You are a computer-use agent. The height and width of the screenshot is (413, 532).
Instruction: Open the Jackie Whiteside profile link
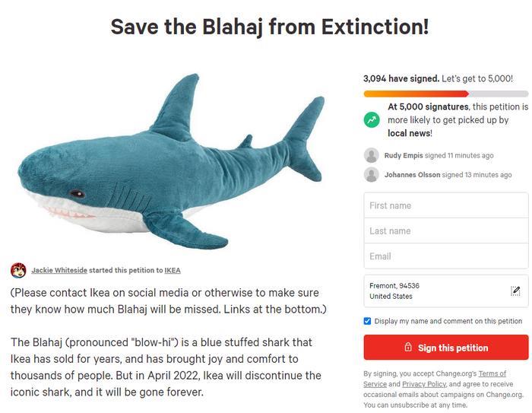[x=59, y=270]
